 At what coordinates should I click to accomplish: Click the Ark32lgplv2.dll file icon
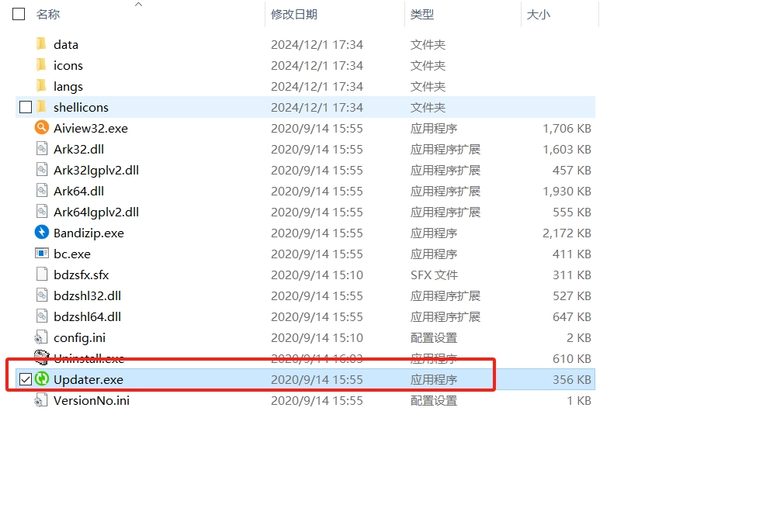[42, 170]
